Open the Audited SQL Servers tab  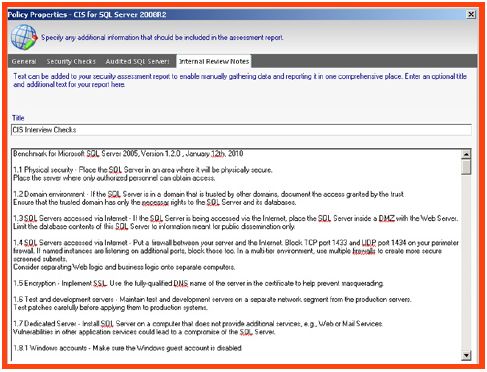[x=137, y=61]
